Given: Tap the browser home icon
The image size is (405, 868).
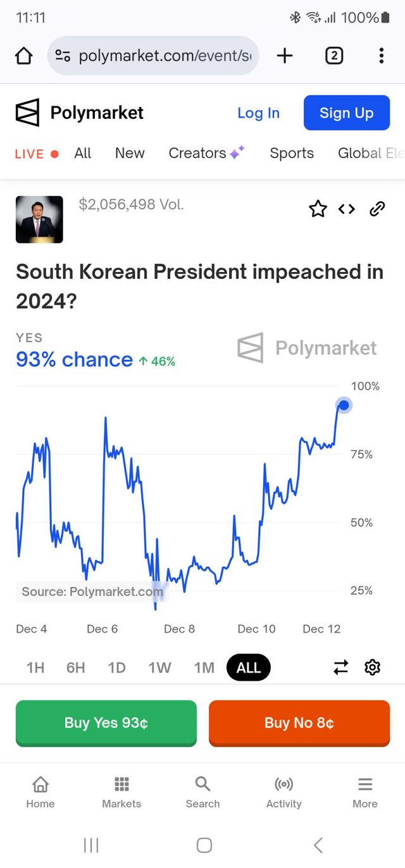Looking at the screenshot, I should [23, 56].
